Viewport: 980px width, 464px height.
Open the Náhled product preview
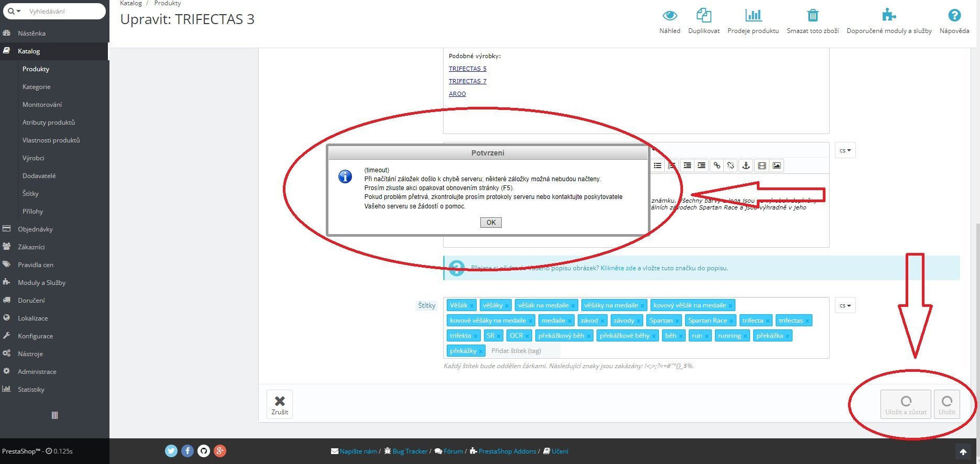point(669,21)
